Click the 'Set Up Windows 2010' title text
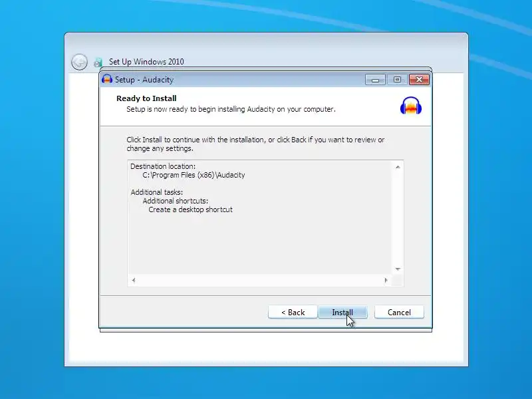 [146, 62]
